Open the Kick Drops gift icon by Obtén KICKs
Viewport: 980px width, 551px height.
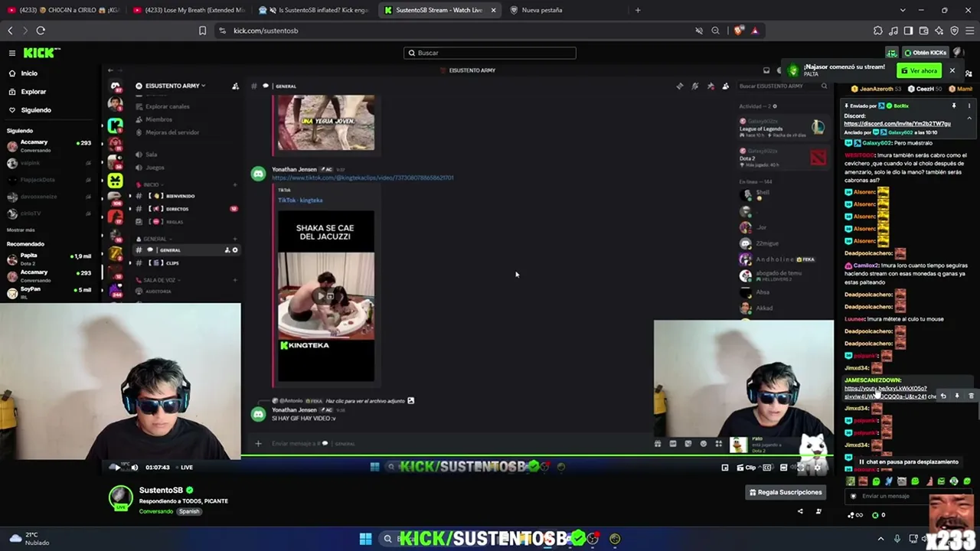[x=892, y=53]
